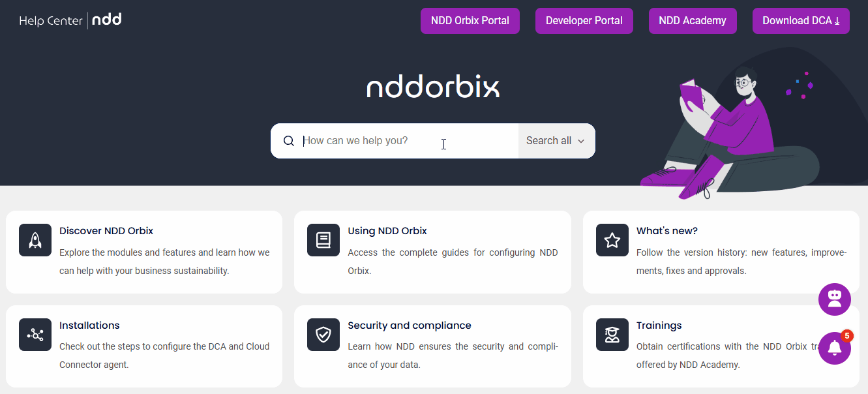Visit NDD Academy from the header
868x394 pixels.
click(692, 21)
